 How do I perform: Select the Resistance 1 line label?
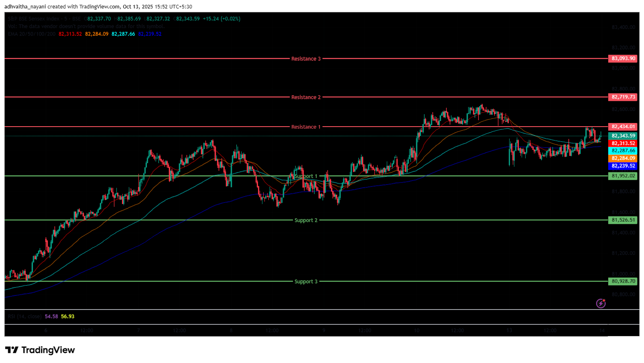(306, 127)
